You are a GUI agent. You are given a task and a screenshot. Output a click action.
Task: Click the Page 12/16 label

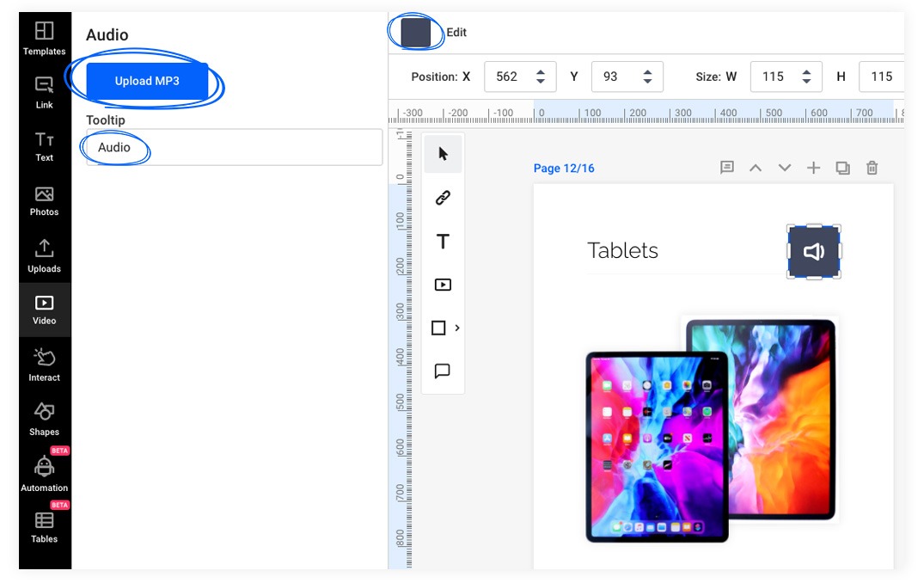pos(564,168)
